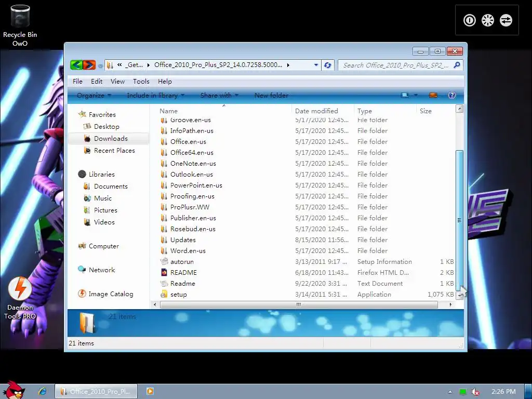Click the green Back navigation arrow
This screenshot has width=532, height=399.
[x=76, y=65]
